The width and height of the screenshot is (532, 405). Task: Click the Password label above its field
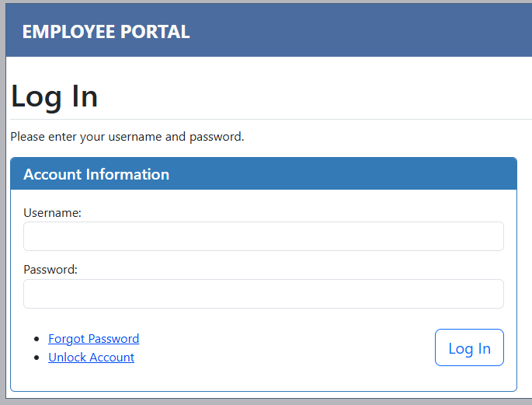[x=50, y=270]
